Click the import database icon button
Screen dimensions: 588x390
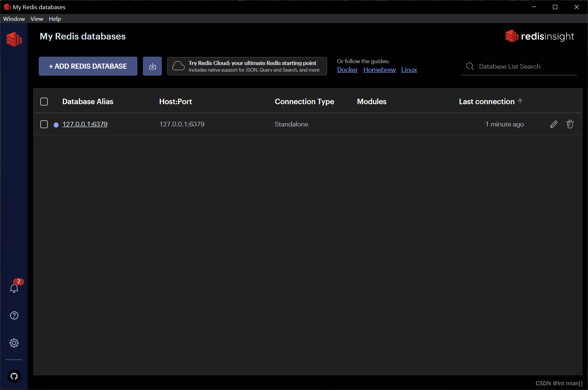pos(152,66)
